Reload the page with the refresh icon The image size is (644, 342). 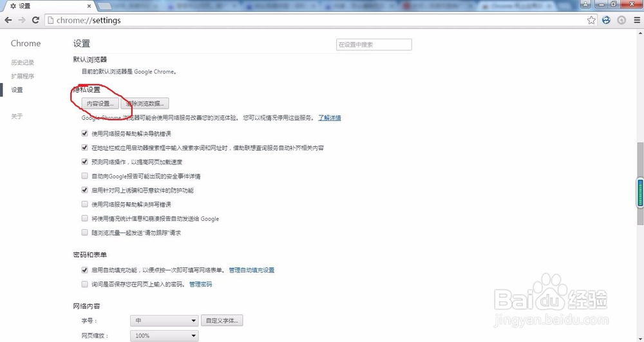(35, 20)
